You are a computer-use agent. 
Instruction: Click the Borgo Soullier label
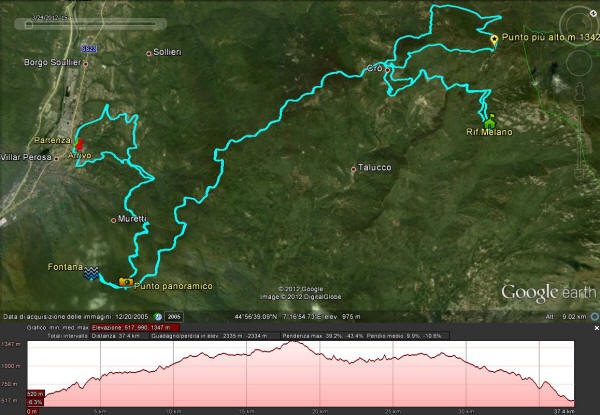tap(52, 62)
